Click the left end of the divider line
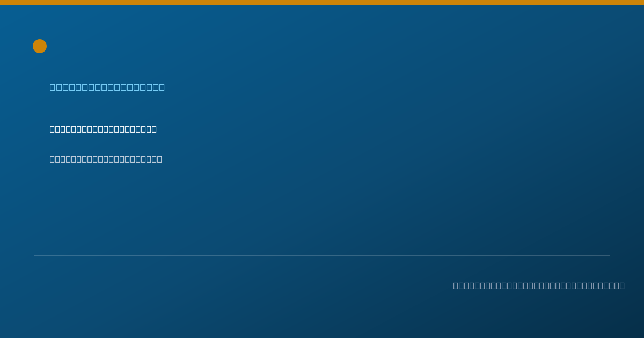Image resolution: width=644 pixels, height=338 pixels. tap(35, 255)
